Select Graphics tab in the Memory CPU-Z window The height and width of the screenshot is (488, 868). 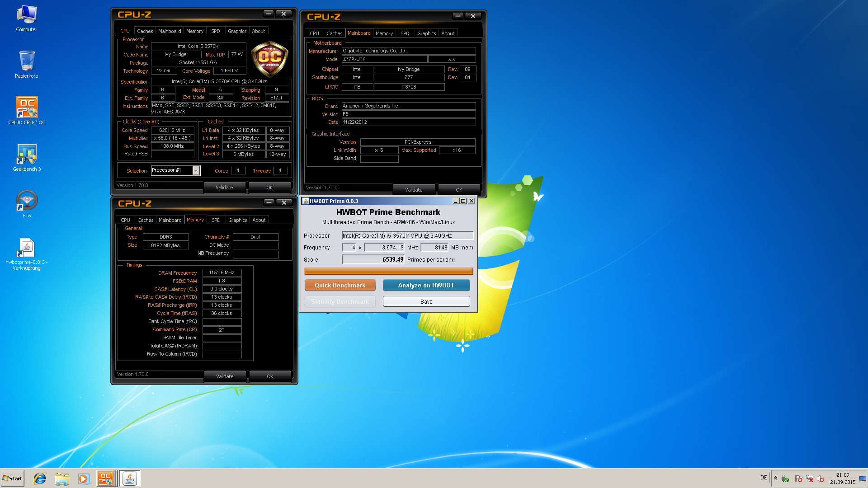238,220
